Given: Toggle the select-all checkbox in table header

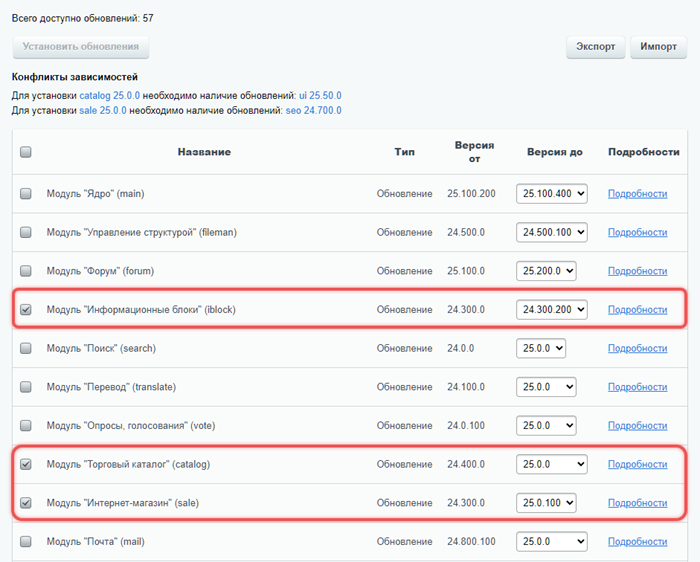Looking at the screenshot, I should [x=26, y=152].
